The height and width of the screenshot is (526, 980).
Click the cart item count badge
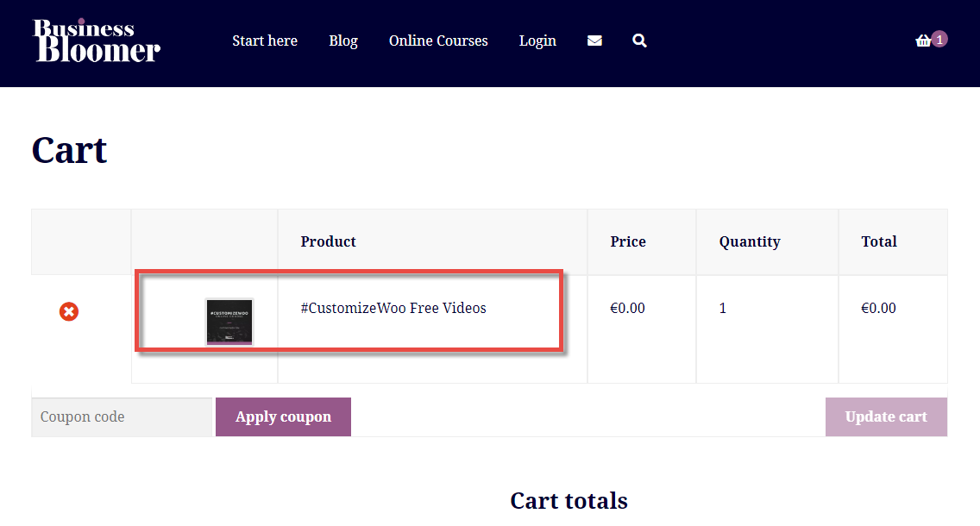(939, 39)
